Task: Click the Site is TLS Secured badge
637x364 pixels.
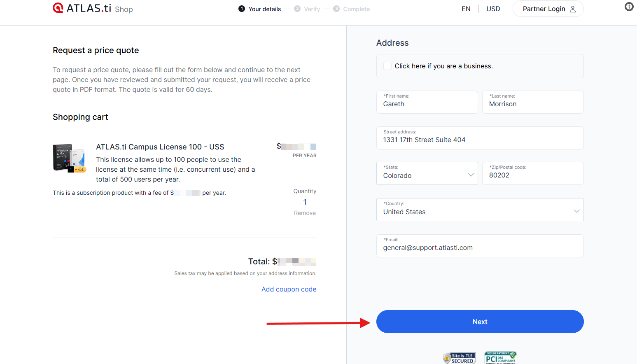Action: click(x=460, y=358)
